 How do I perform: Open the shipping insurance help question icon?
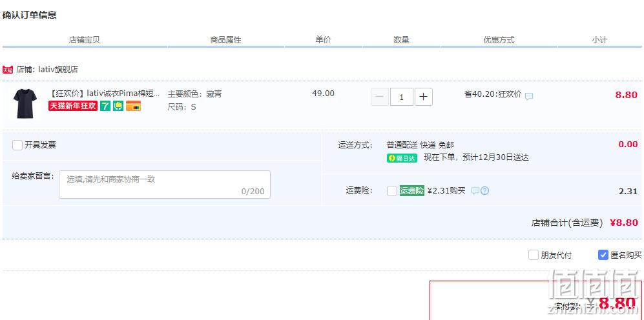pos(484,191)
